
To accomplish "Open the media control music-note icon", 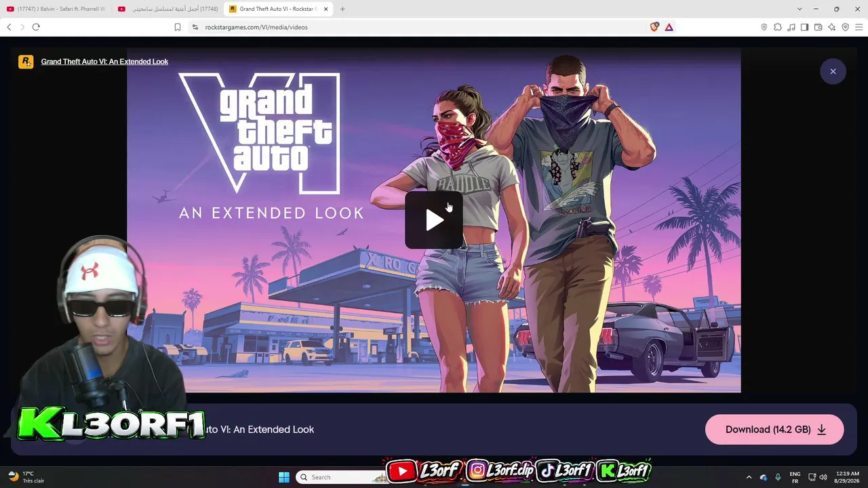I will point(791,27).
